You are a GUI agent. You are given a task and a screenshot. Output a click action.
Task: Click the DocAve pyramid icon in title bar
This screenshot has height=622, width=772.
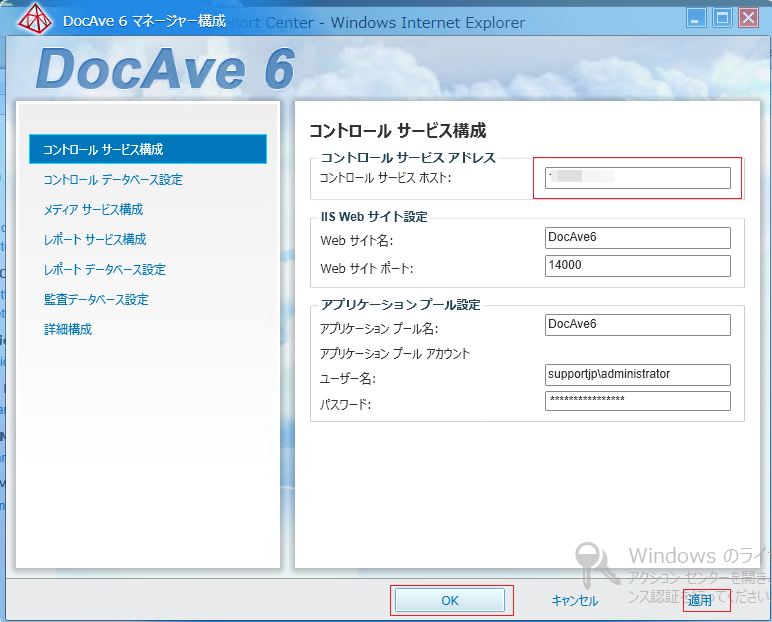pyautogui.click(x=34, y=19)
